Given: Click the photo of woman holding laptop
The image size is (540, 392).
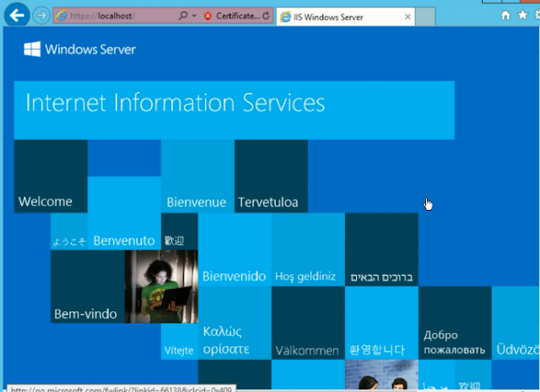Looking at the screenshot, I should pos(161,287).
